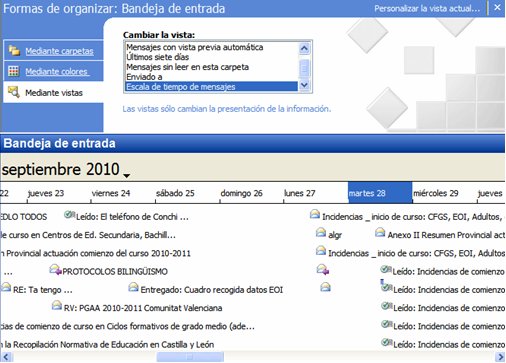Click the view list scroll down arrow
Image resolution: width=506 pixels, height=363 pixels.
pyautogui.click(x=304, y=85)
